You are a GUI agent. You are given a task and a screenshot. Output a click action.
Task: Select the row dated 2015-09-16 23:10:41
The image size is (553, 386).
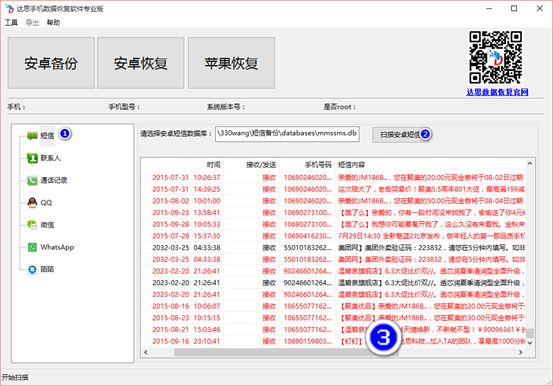pos(334,341)
